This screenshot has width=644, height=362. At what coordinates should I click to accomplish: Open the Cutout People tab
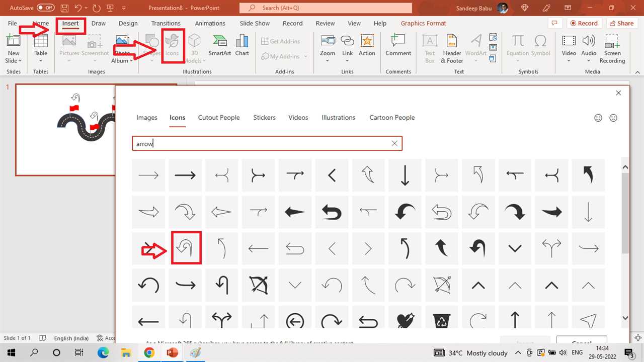[219, 118]
